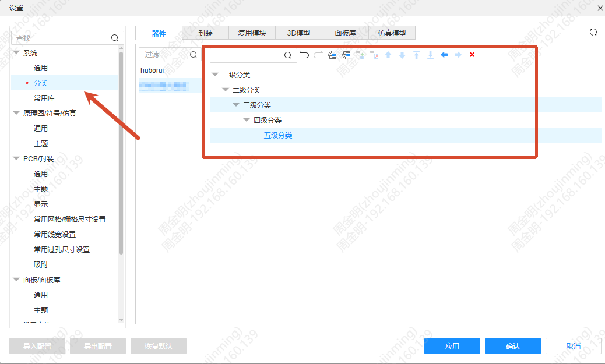Click the 取消 cancel button
The image size is (605, 364).
pyautogui.click(x=574, y=346)
